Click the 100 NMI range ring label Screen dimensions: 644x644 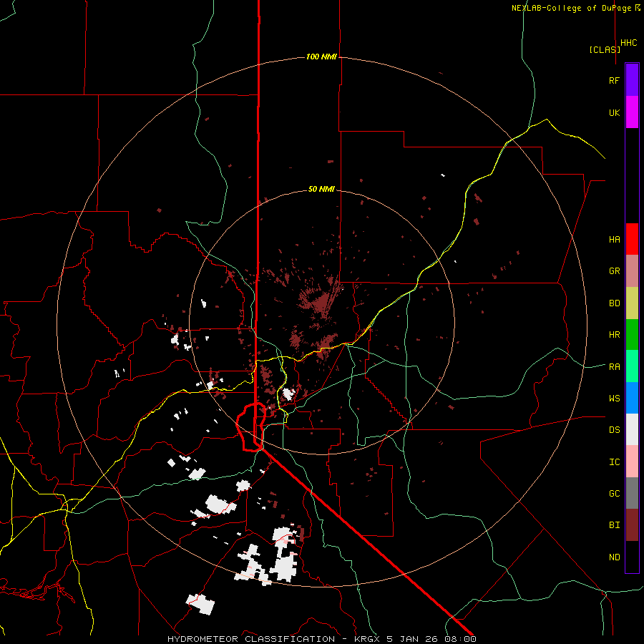click(x=321, y=57)
